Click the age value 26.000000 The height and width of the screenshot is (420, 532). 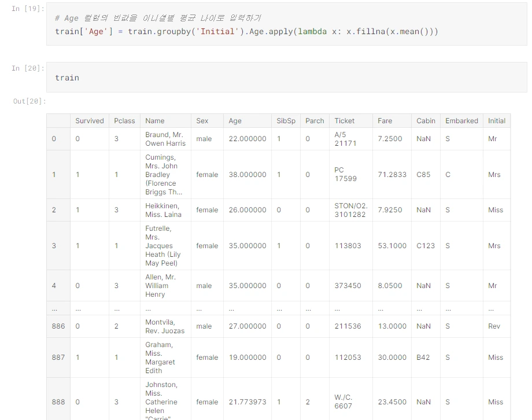[x=247, y=210]
